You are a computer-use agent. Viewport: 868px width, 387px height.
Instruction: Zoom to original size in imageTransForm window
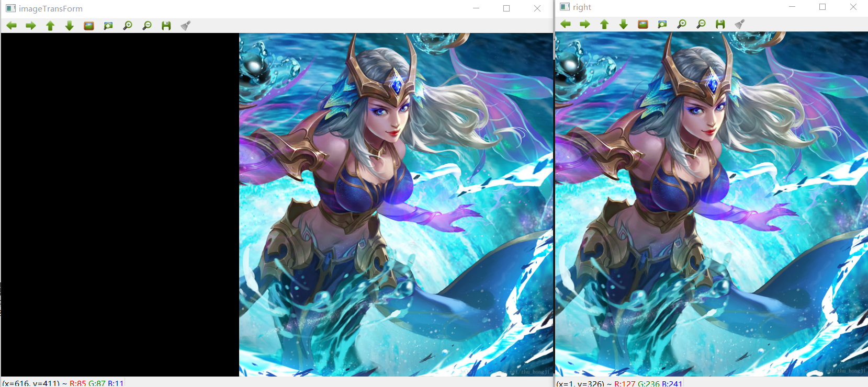89,26
